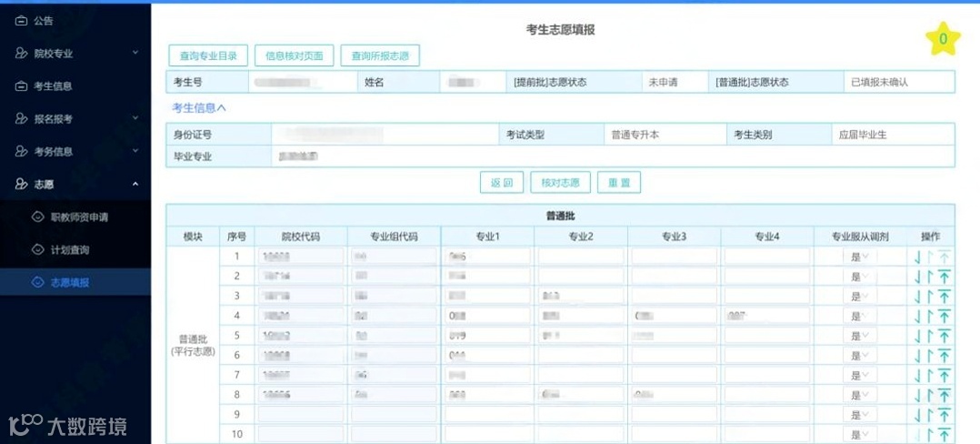Image resolution: width=980 pixels, height=444 pixels.
Task: Click the 已填报未确认 status text
Action: coord(879,82)
